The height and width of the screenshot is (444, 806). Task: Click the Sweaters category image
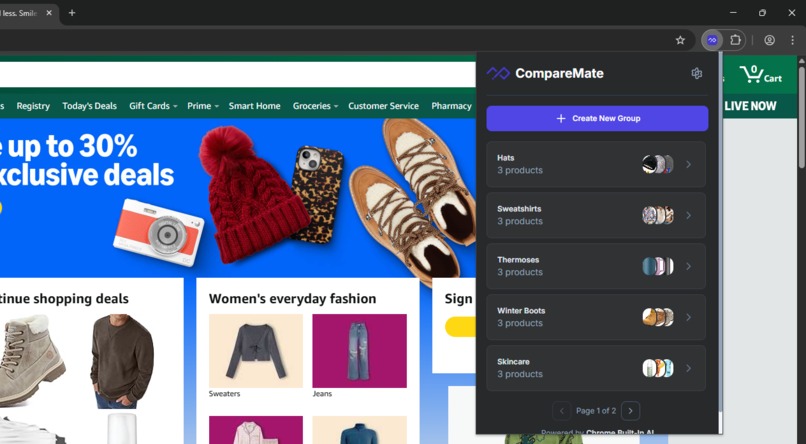(x=256, y=351)
